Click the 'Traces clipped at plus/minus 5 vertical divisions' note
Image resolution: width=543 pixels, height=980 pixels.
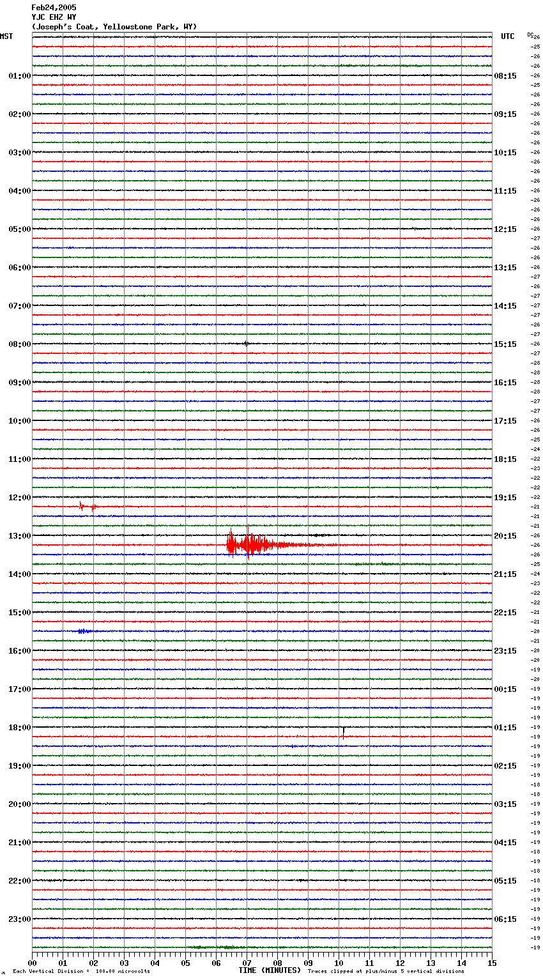pos(386,972)
